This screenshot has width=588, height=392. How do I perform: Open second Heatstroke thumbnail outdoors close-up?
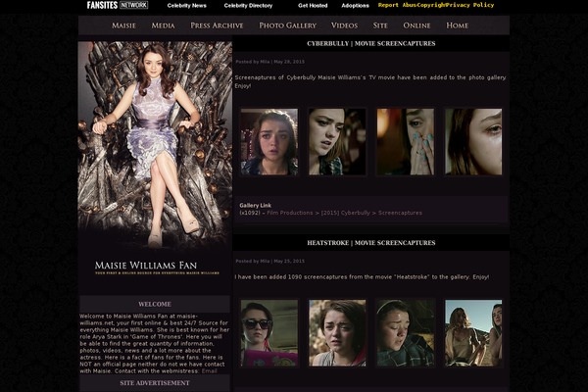[x=337, y=333]
